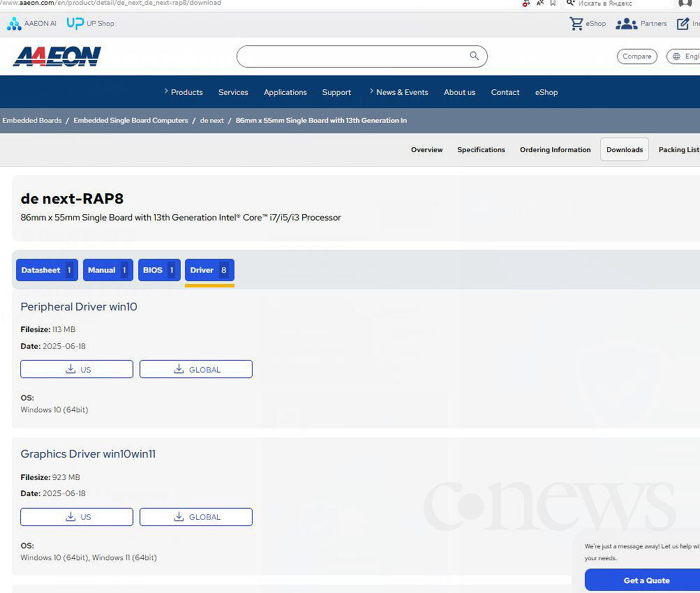Open the Support menu item
Viewport: 700px width, 593px height.
pyautogui.click(x=336, y=92)
